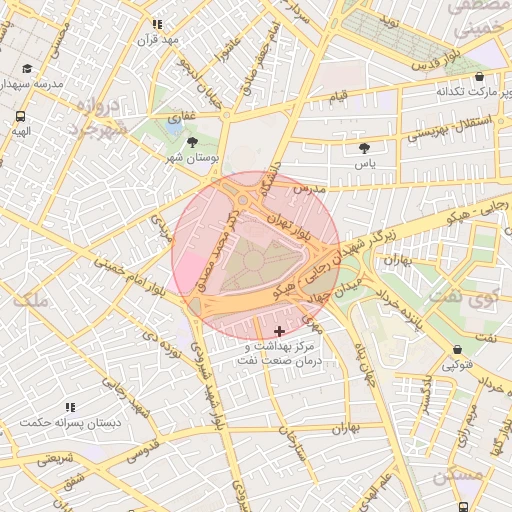Open the tree park icon of بوستان شهر

pyautogui.click(x=192, y=142)
